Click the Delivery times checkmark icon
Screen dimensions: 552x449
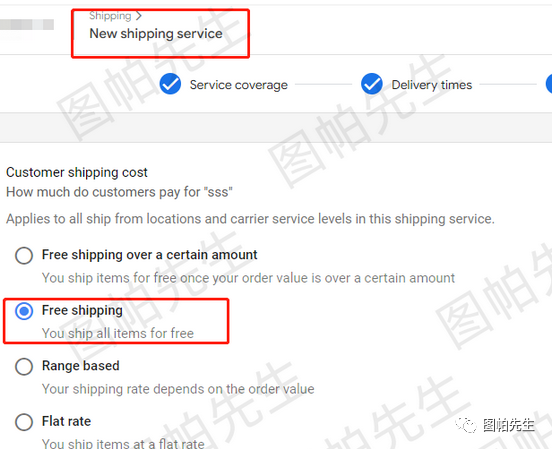coord(372,84)
